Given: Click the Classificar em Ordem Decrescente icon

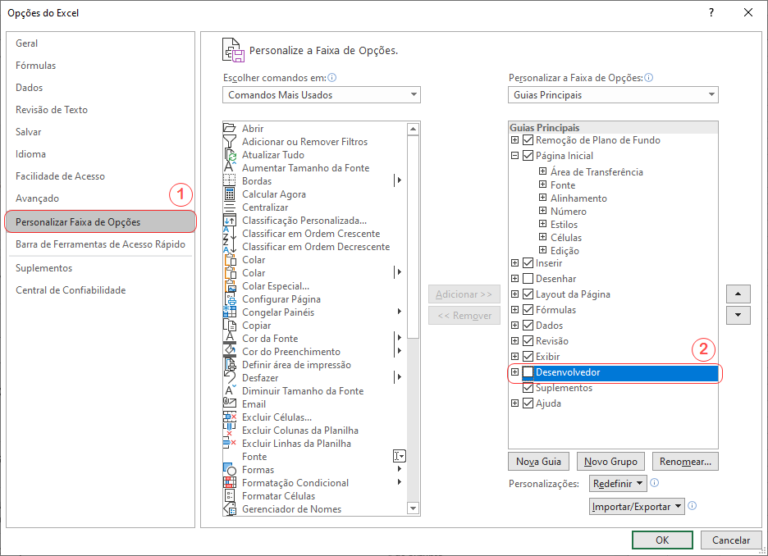Looking at the screenshot, I should point(229,246).
